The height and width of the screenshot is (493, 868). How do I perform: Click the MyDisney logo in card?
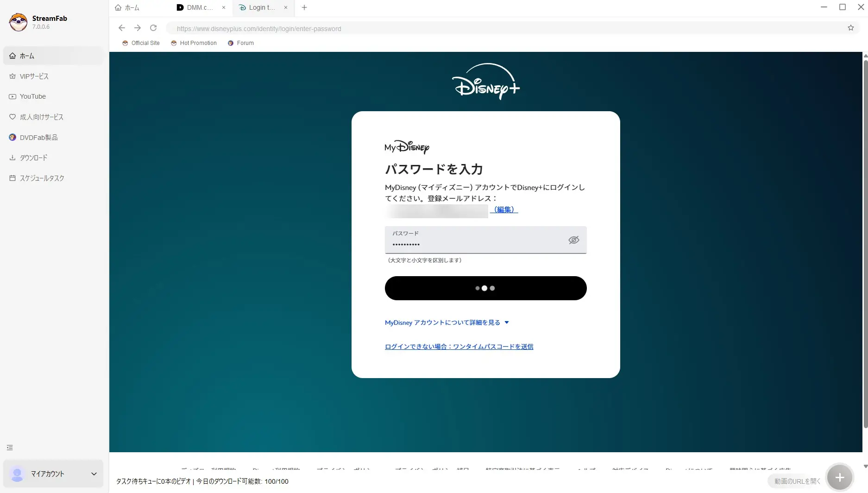(x=407, y=147)
